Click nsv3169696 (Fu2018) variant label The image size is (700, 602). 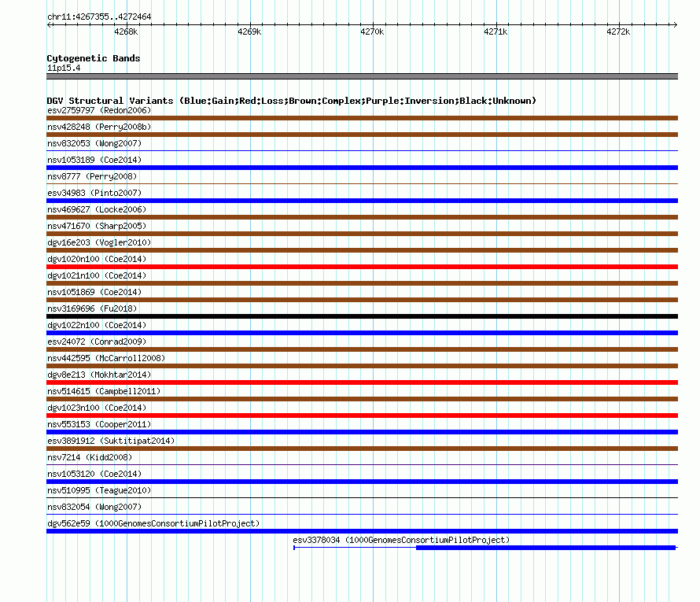click(92, 308)
